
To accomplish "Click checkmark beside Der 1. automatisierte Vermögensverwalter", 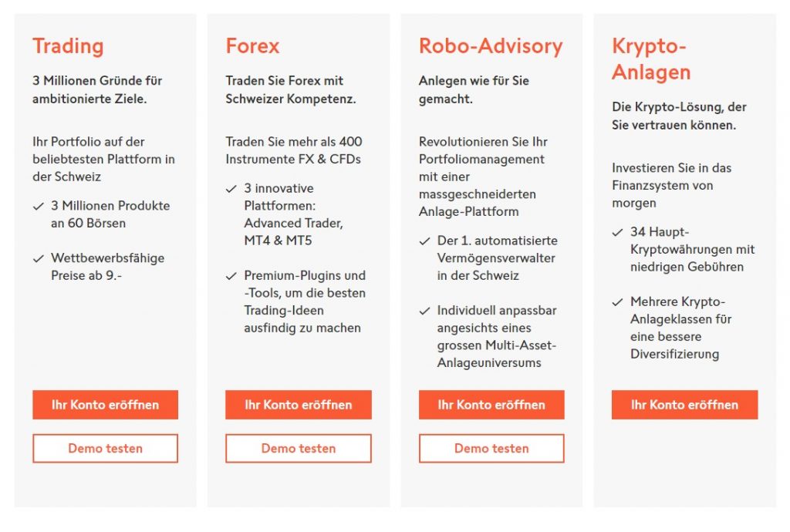I will click(x=424, y=241).
